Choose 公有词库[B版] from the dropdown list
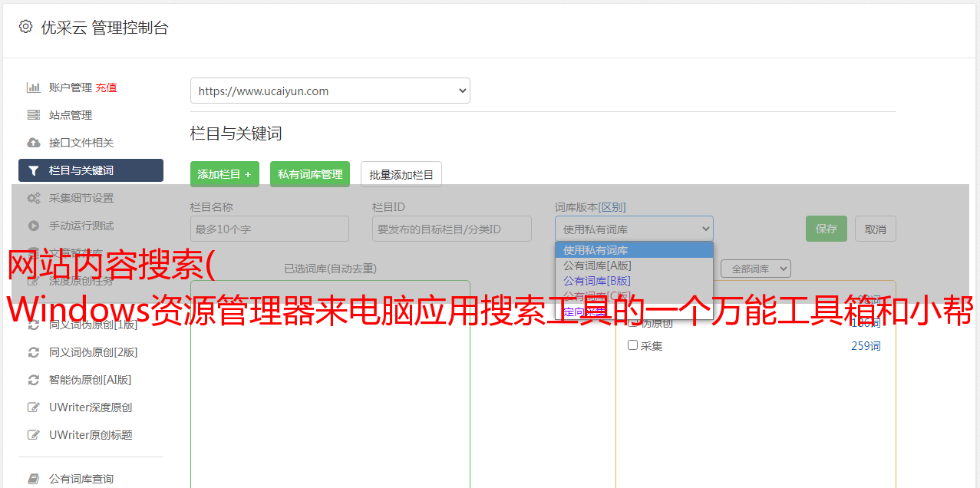Viewport: 980px width, 488px height. (x=634, y=281)
